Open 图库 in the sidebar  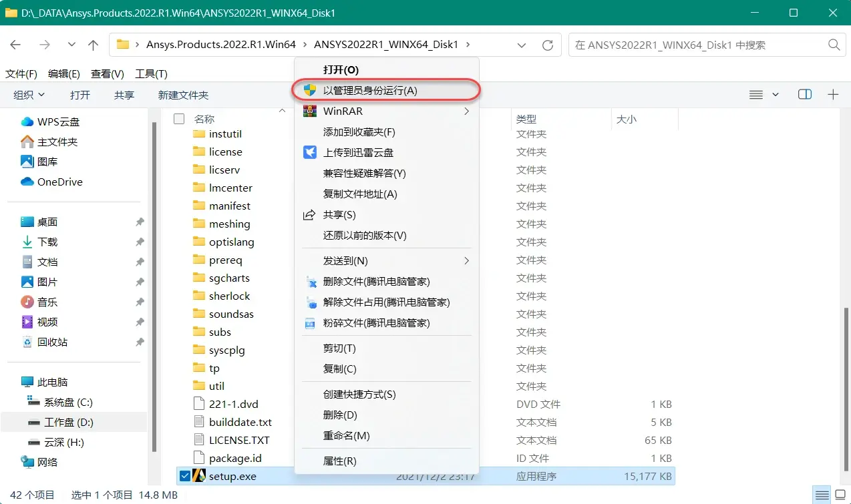[x=39, y=162]
